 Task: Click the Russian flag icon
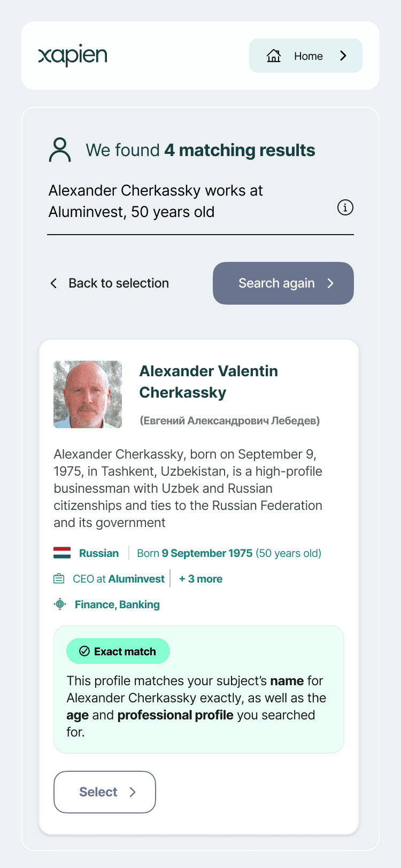(x=62, y=553)
